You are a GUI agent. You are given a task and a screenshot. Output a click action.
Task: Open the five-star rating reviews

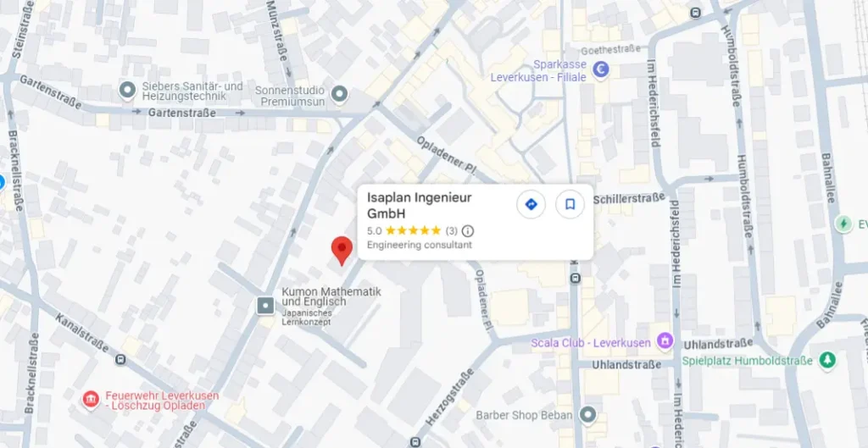point(413,230)
